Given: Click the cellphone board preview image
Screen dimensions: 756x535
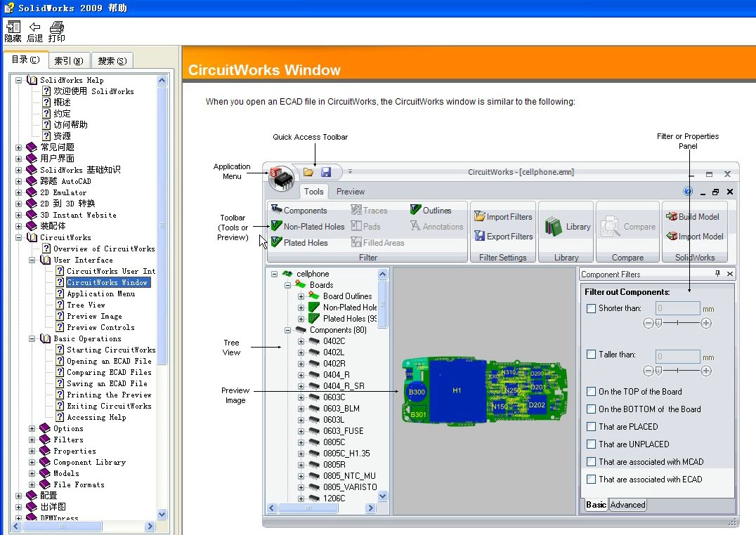Looking at the screenshot, I should pyautogui.click(x=485, y=391).
